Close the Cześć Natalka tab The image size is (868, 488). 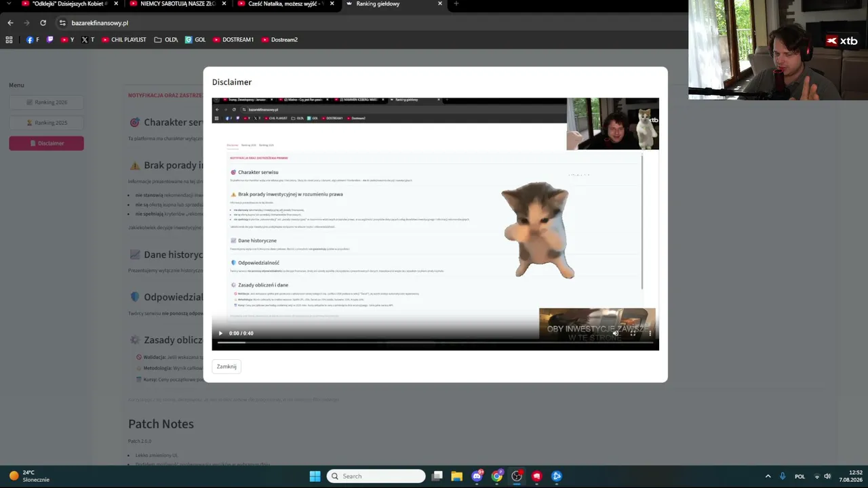(332, 3)
